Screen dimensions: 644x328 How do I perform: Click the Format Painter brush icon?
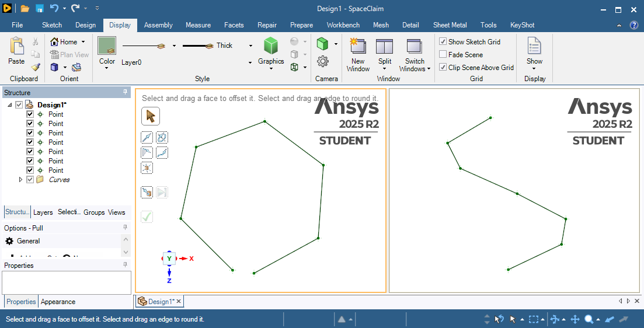point(35,67)
